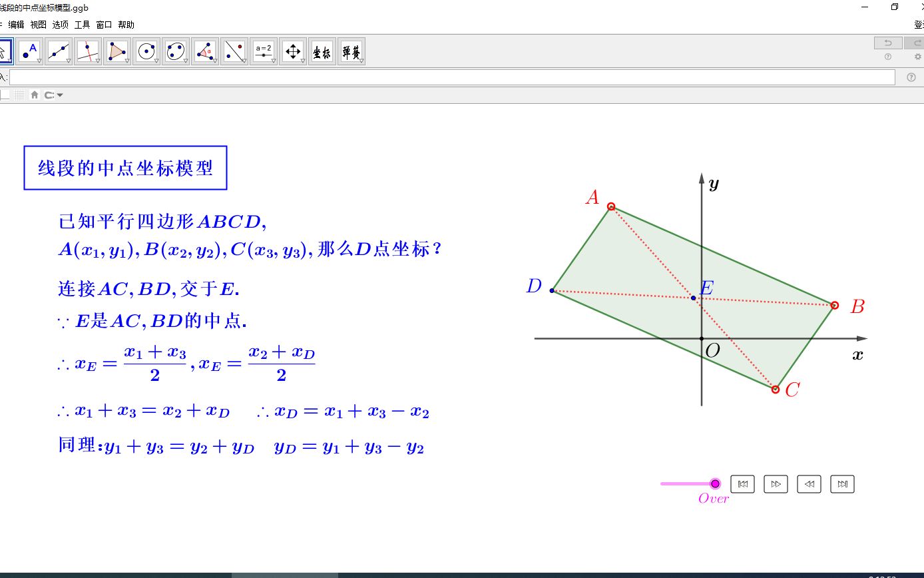Click red point C on the parallelogram
The height and width of the screenshot is (578, 924).
pos(776,389)
